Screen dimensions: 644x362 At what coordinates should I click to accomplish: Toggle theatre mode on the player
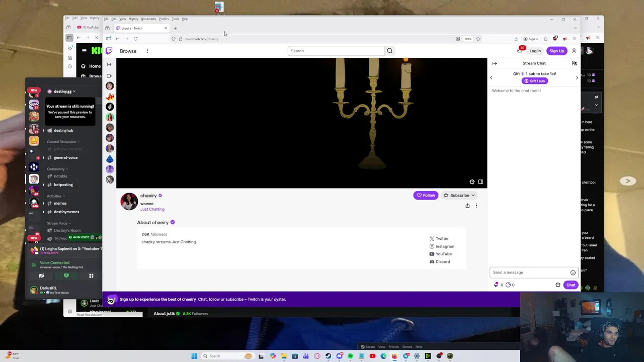(x=480, y=182)
